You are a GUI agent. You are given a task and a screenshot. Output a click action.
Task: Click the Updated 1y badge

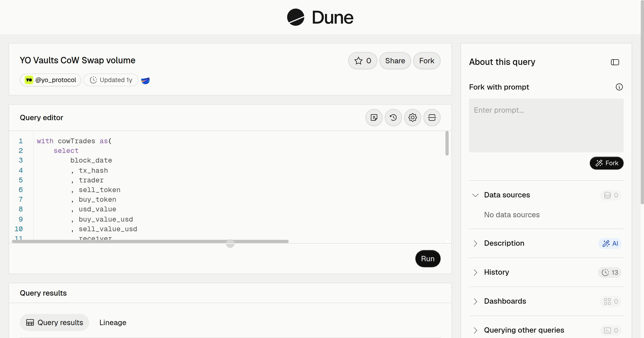[x=111, y=80]
